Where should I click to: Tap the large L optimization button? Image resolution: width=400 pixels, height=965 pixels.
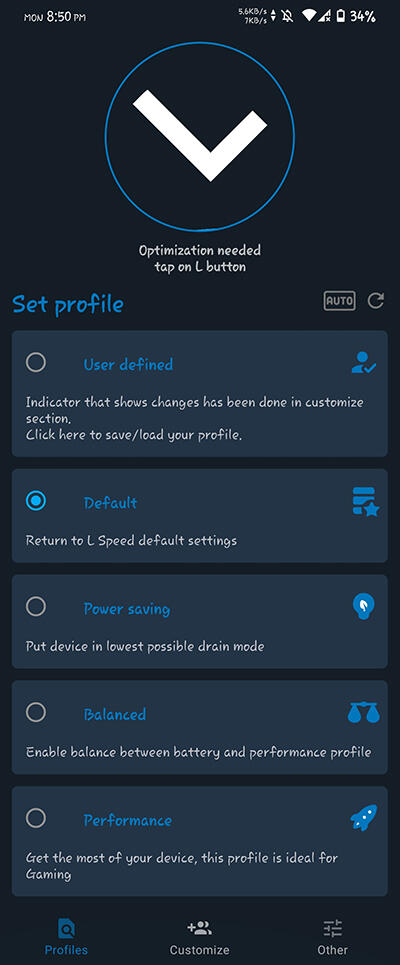(x=200, y=135)
